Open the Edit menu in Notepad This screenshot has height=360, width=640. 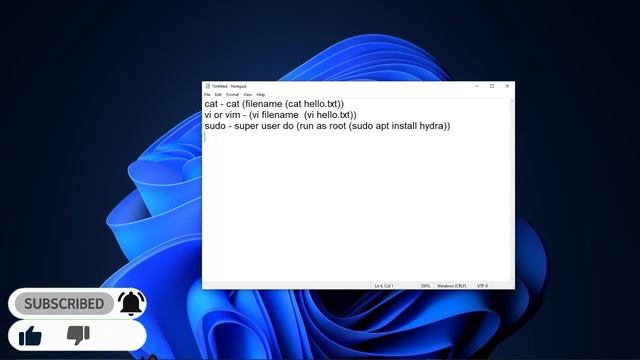tap(218, 95)
